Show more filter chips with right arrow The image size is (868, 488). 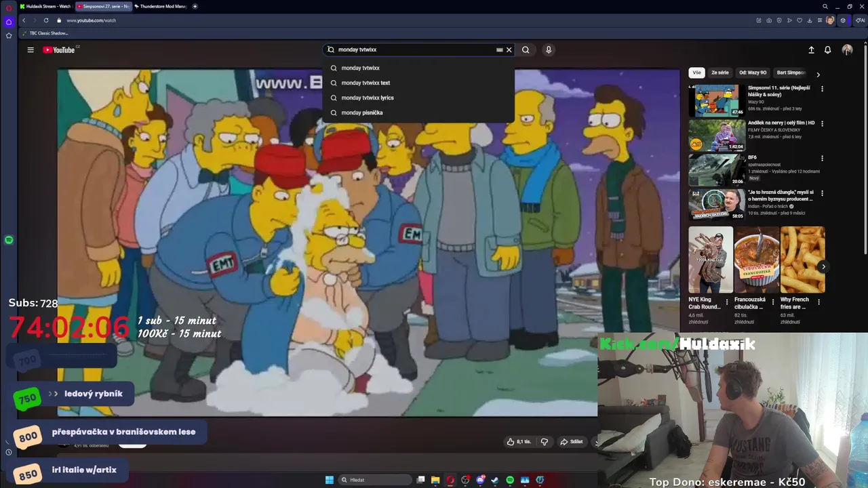pos(818,75)
